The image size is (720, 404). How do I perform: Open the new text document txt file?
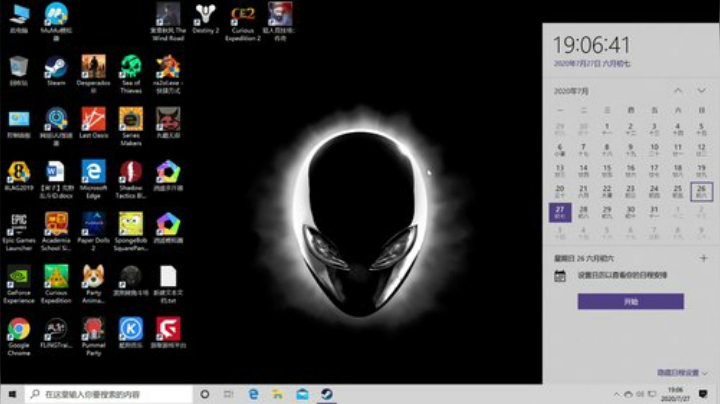[168, 284]
